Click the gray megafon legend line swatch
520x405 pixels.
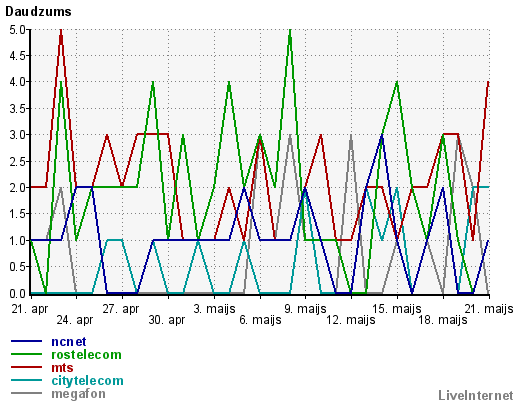(x=26, y=393)
